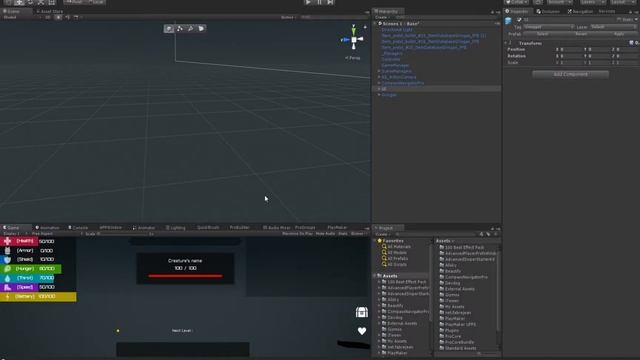Screen dimensions: 640x360
Task: Click the scene orientation gizmo
Action: (353, 39)
